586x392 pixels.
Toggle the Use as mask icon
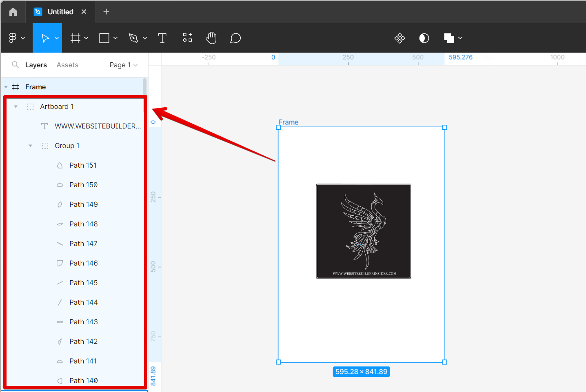coord(424,38)
